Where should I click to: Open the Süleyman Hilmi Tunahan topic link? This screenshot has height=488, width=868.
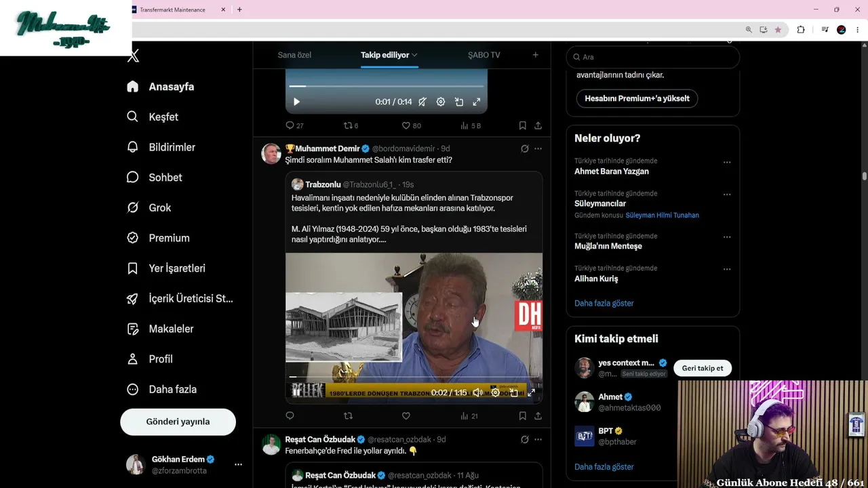[x=662, y=215]
